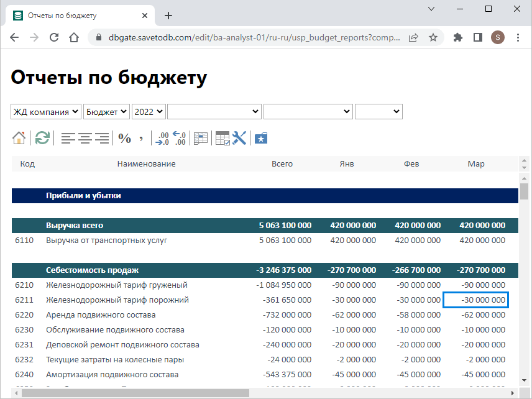Reload report data with the green refresh icon
The image size is (532, 399).
pyautogui.click(x=42, y=138)
